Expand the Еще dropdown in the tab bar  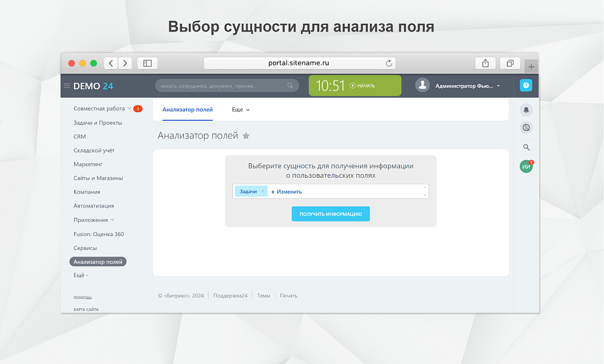click(240, 110)
